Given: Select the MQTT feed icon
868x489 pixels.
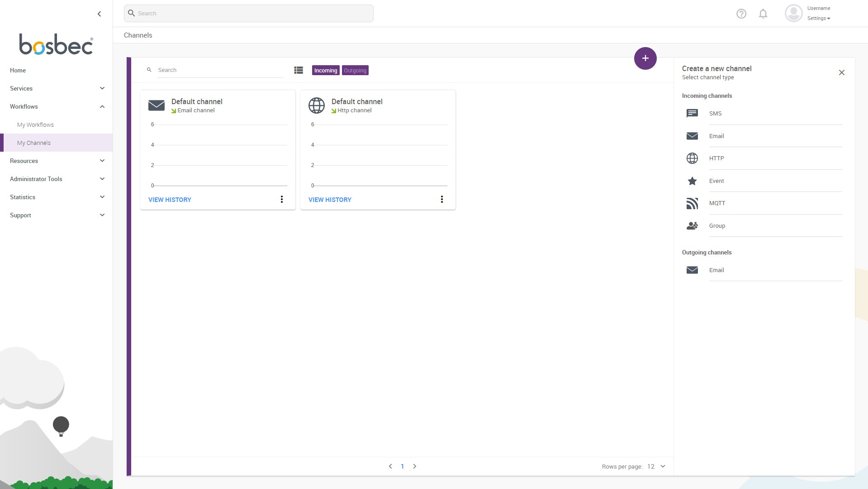Looking at the screenshot, I should coord(692,203).
